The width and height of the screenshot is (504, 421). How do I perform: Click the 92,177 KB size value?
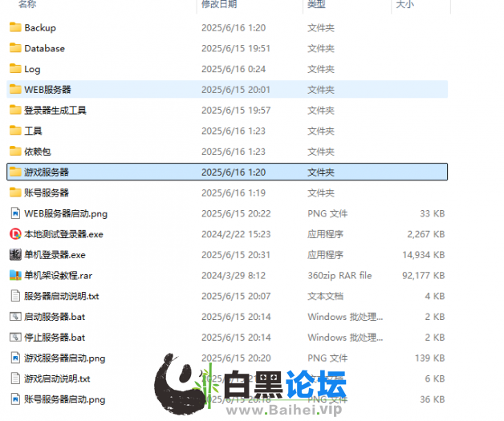[x=423, y=276]
